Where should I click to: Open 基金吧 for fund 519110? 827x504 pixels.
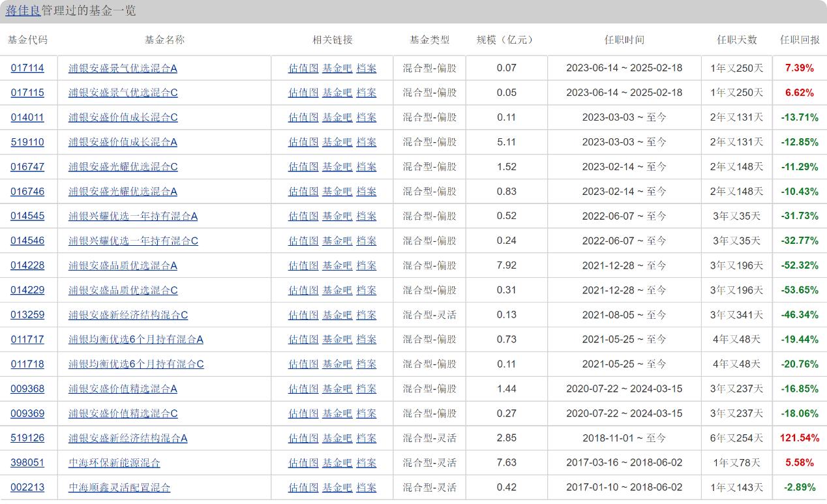(x=337, y=142)
